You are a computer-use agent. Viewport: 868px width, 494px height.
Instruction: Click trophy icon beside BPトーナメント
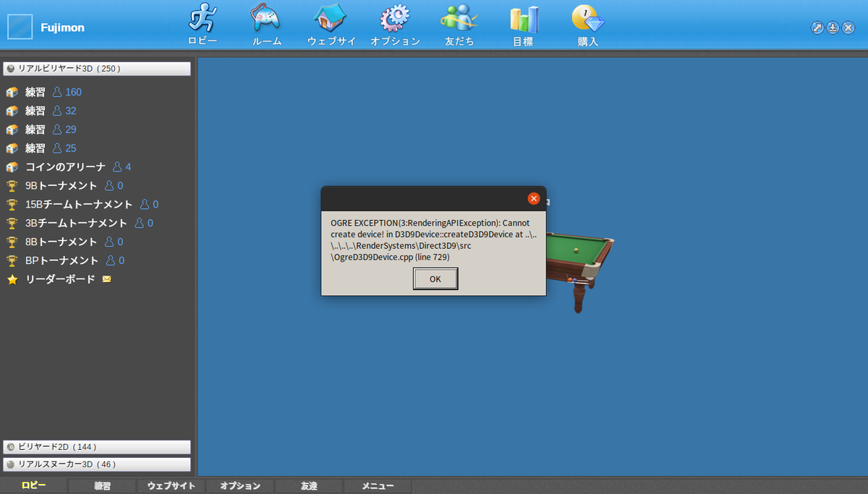tap(12, 260)
